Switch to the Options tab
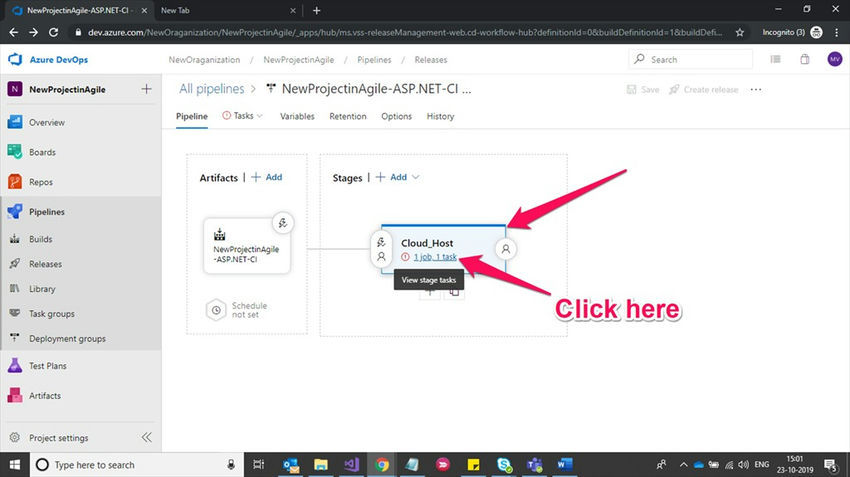 (x=396, y=116)
